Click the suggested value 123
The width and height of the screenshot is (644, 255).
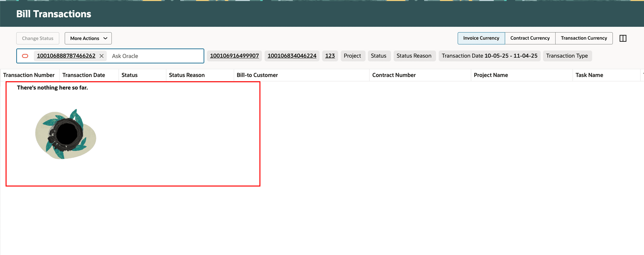coord(330,56)
